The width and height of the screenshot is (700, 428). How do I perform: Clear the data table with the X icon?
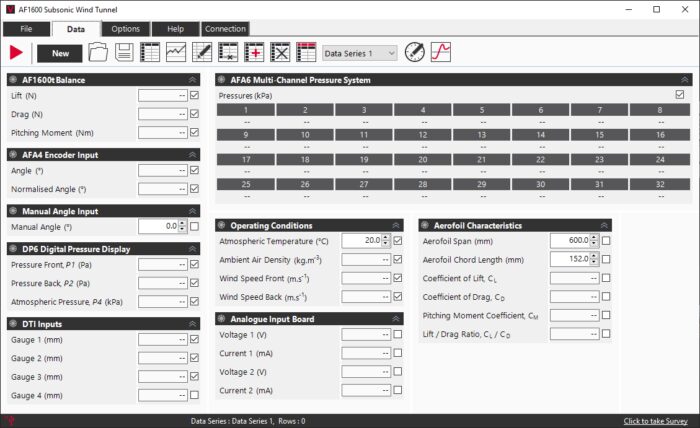point(280,53)
